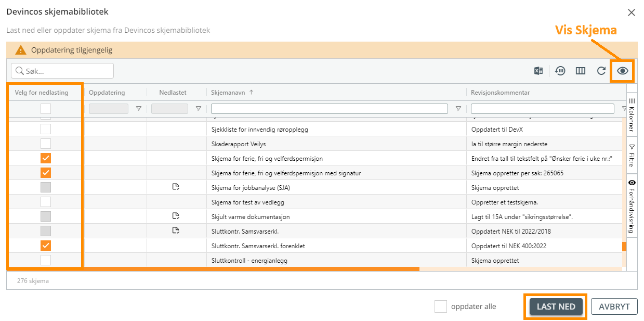Open the filter menu for Nedlastet column
This screenshot has width=644, height=321.
pyautogui.click(x=198, y=109)
